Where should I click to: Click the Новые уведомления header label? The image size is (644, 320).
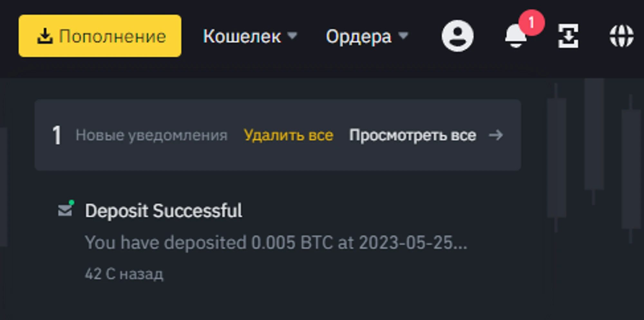151,135
